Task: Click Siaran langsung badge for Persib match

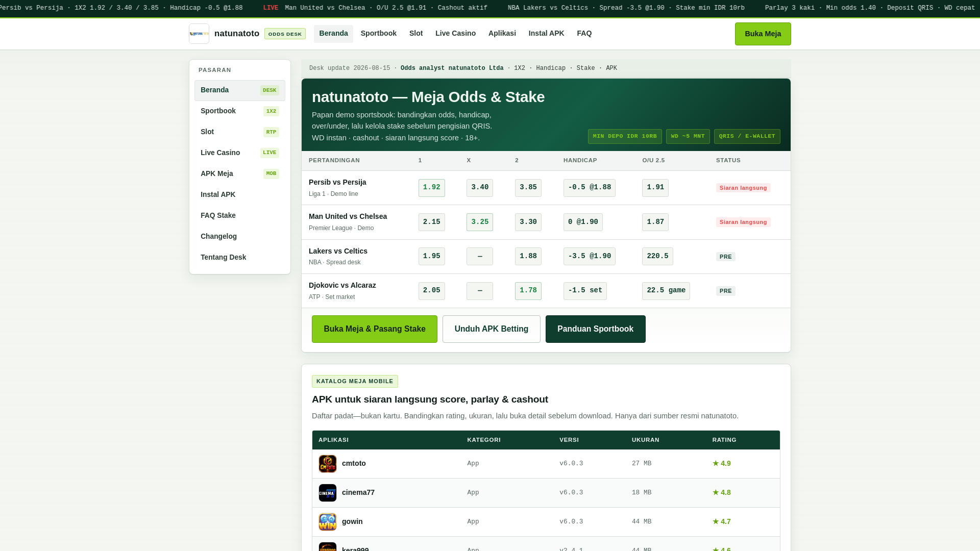Action: click(x=743, y=188)
